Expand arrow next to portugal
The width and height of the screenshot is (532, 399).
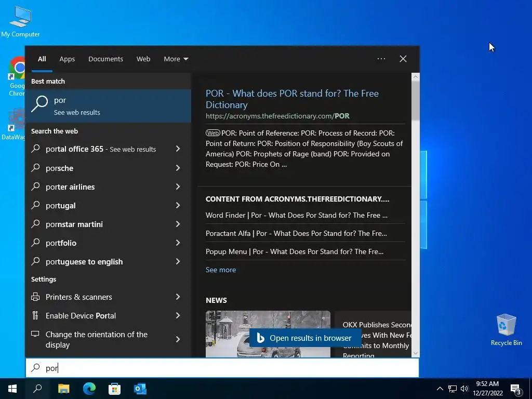(x=178, y=205)
